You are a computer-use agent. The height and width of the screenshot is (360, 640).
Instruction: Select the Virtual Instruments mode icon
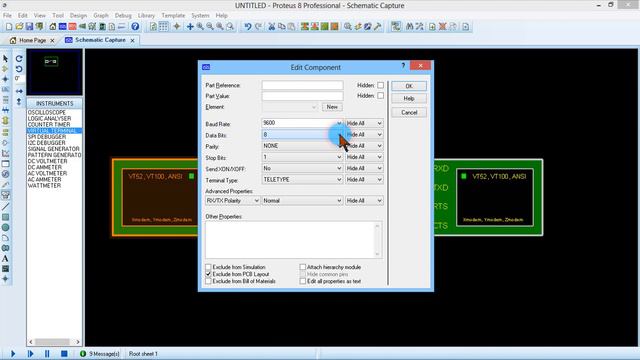(x=5, y=195)
